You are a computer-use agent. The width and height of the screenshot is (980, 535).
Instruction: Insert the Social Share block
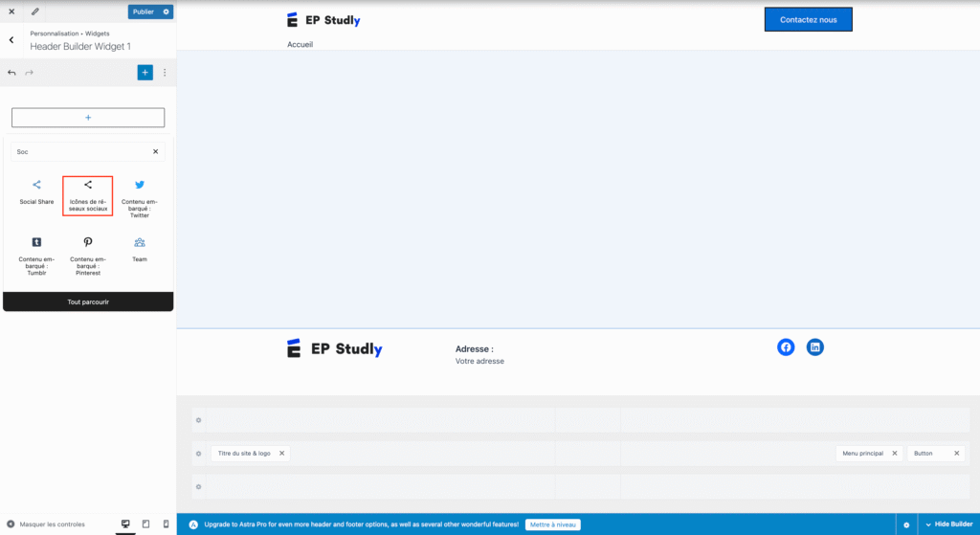pos(36,191)
